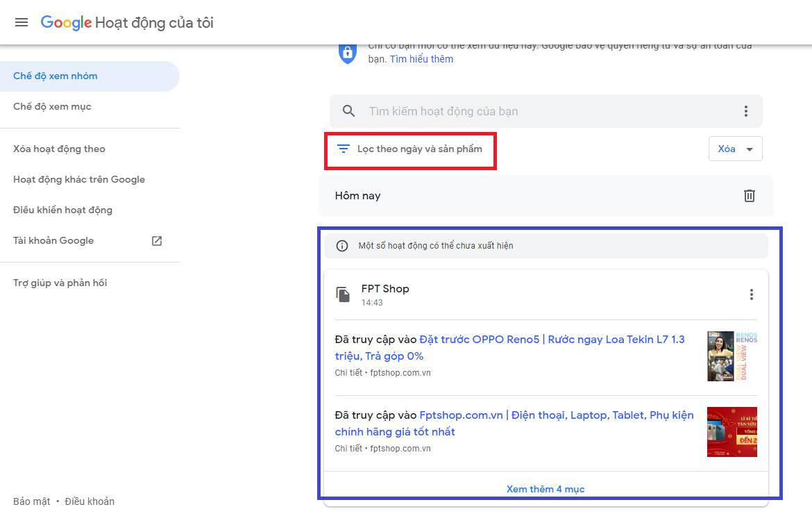
Task: Click the search magnifier icon
Action: (348, 110)
